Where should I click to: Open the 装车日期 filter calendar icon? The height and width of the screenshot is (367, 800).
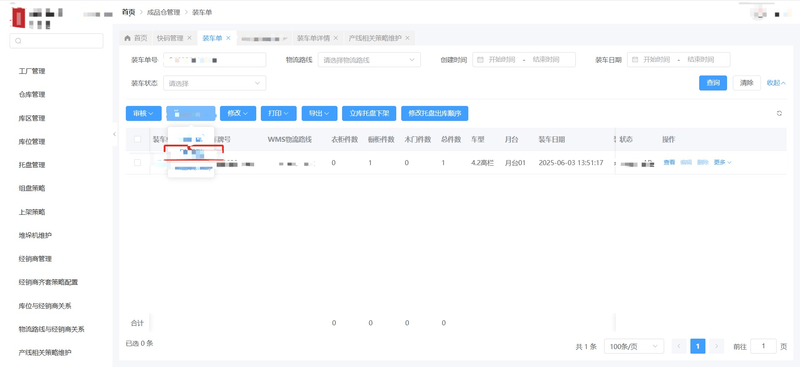pos(635,60)
